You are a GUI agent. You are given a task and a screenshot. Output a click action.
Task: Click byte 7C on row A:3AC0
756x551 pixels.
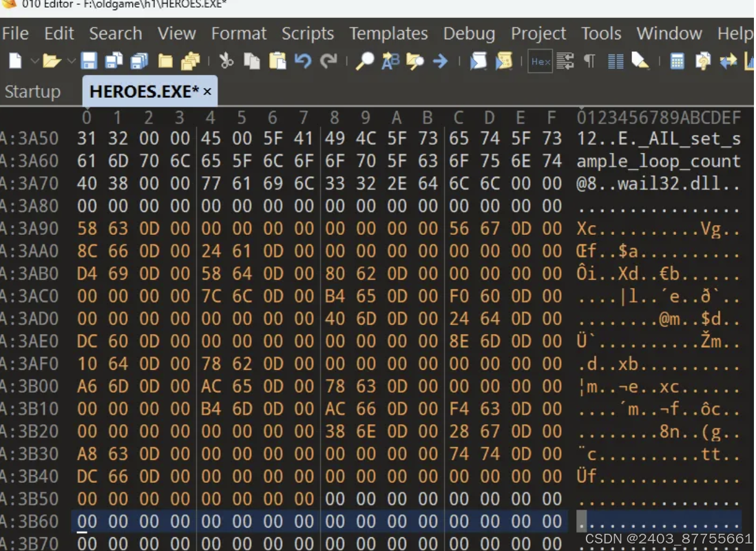(x=211, y=295)
